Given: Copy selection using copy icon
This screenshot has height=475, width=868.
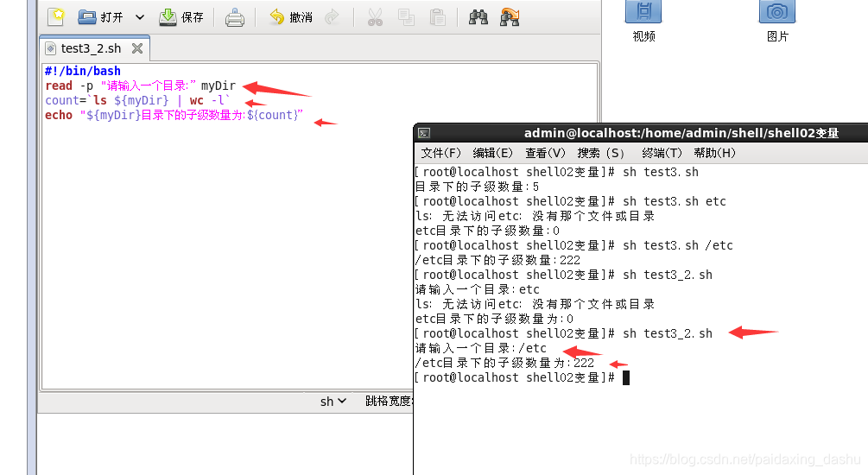Looking at the screenshot, I should [406, 17].
